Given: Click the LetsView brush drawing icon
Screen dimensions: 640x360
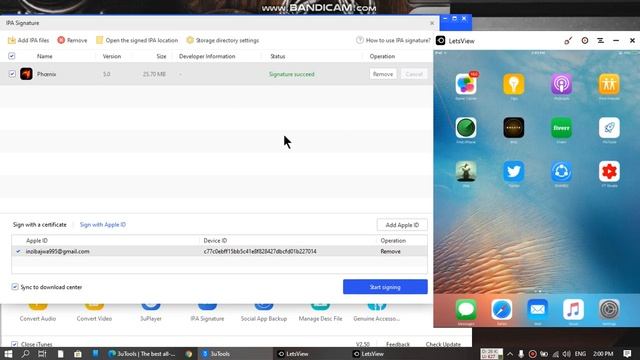Looking at the screenshot, I should 568,41.
